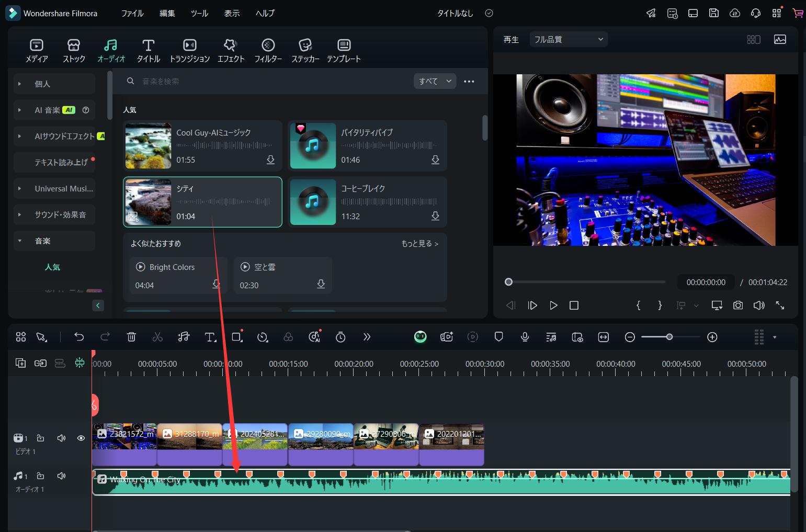Click the music search field

point(267,81)
